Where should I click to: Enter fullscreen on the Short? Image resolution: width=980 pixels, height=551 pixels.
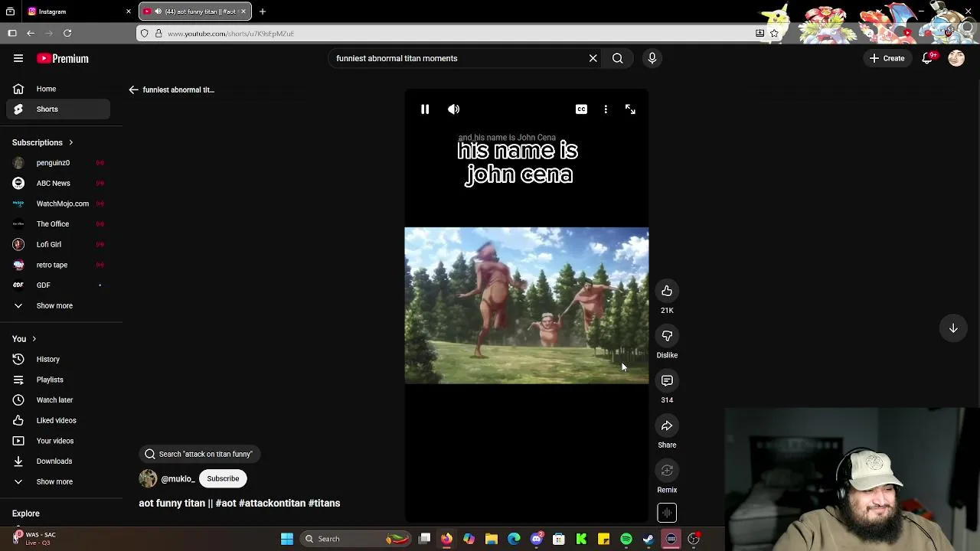630,109
